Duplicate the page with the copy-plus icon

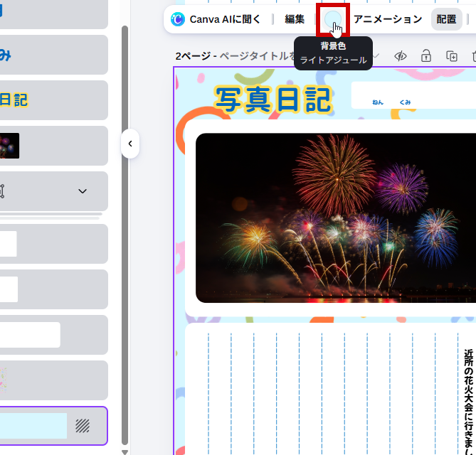(452, 56)
